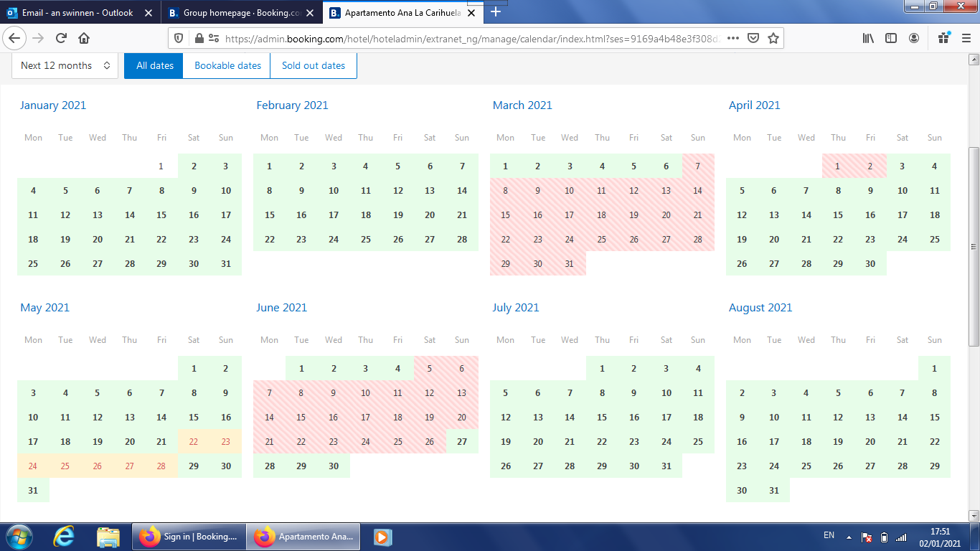
Task: Show site security lock information
Action: click(199, 38)
